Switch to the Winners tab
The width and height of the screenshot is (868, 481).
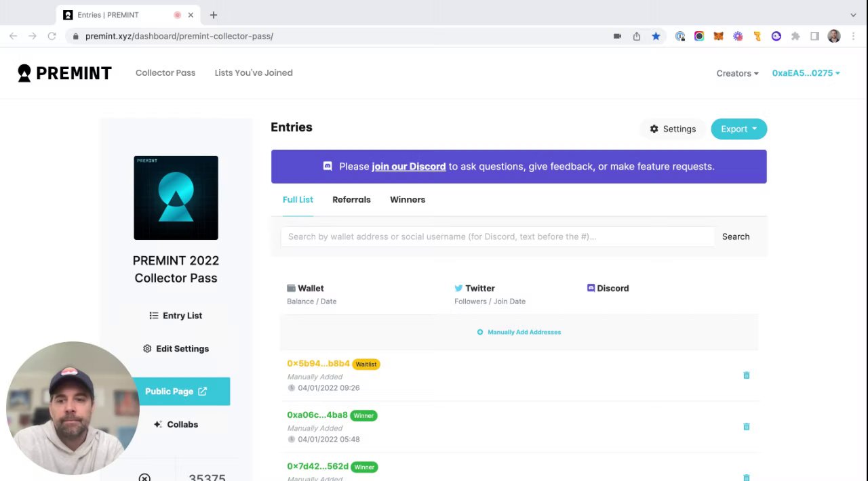pos(408,199)
